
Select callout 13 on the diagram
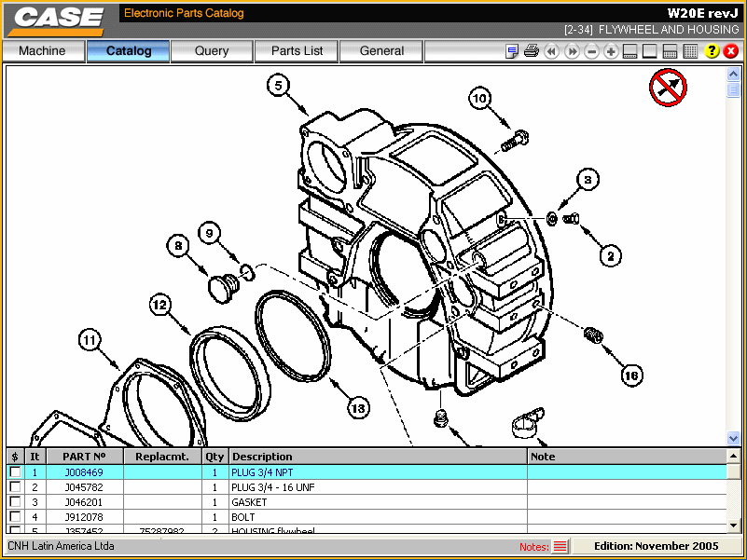(x=358, y=408)
